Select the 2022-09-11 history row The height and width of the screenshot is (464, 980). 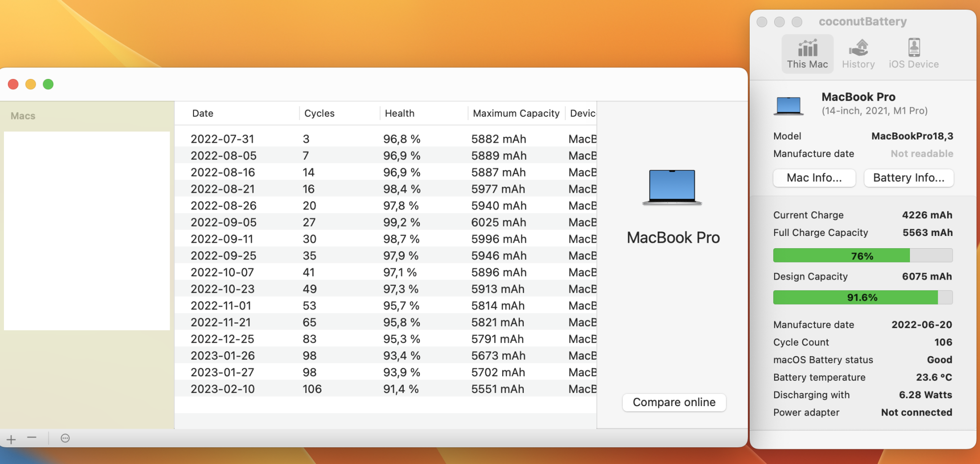coord(386,239)
